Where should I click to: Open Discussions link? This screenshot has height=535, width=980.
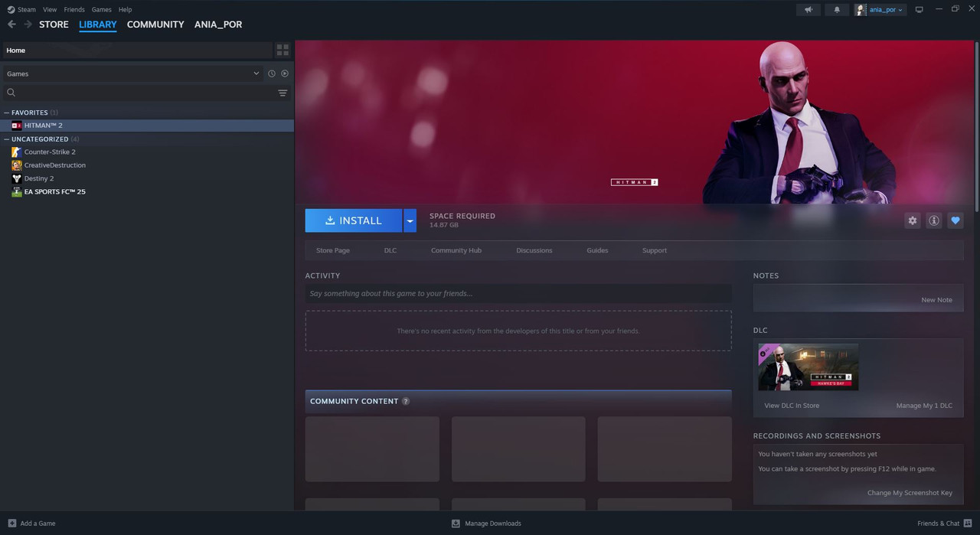(534, 250)
